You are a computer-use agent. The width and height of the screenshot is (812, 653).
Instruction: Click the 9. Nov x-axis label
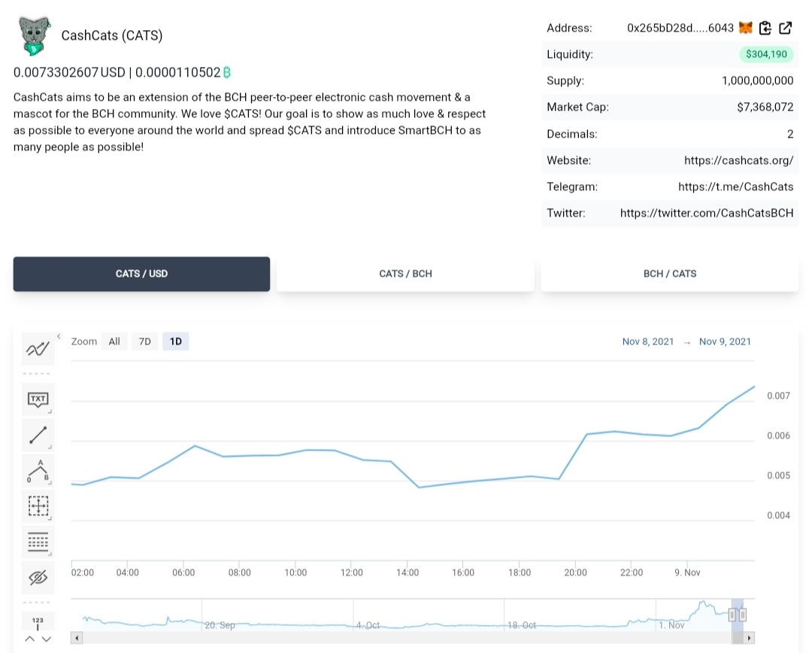pyautogui.click(x=687, y=573)
